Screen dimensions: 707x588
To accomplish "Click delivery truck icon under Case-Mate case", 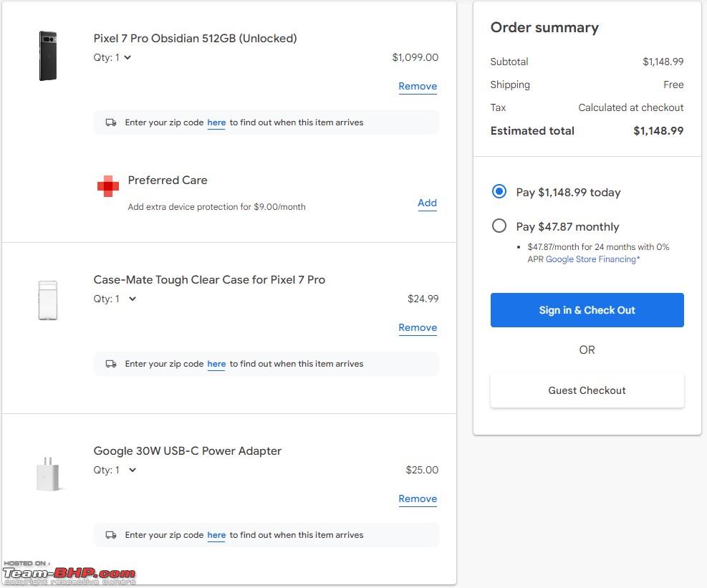I will point(111,364).
